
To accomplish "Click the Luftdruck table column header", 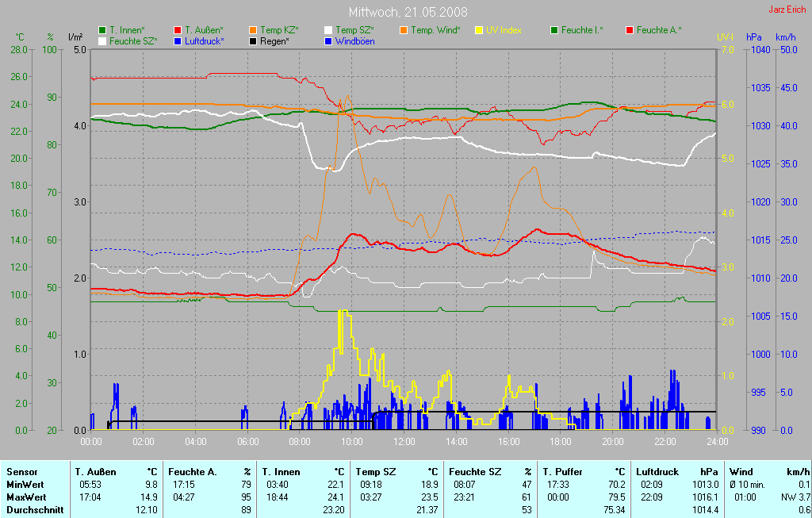I will tap(657, 472).
